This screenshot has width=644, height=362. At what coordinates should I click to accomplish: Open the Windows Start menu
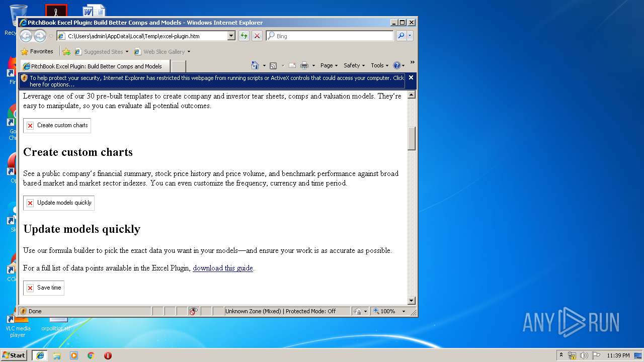pos(14,355)
